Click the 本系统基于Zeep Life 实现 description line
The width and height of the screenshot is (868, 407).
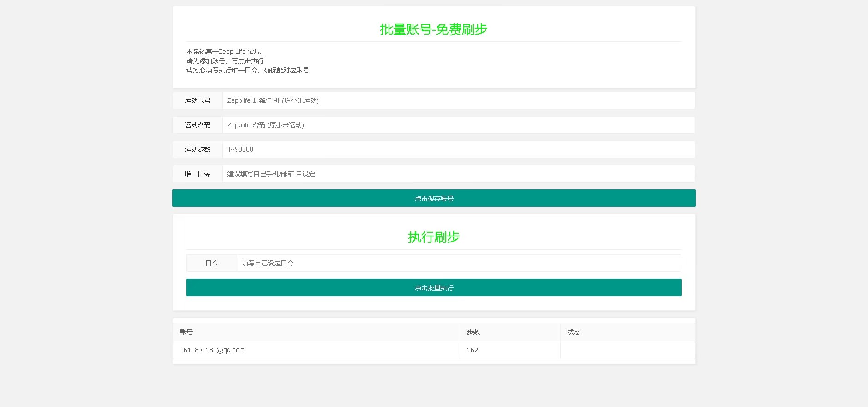pyautogui.click(x=224, y=52)
